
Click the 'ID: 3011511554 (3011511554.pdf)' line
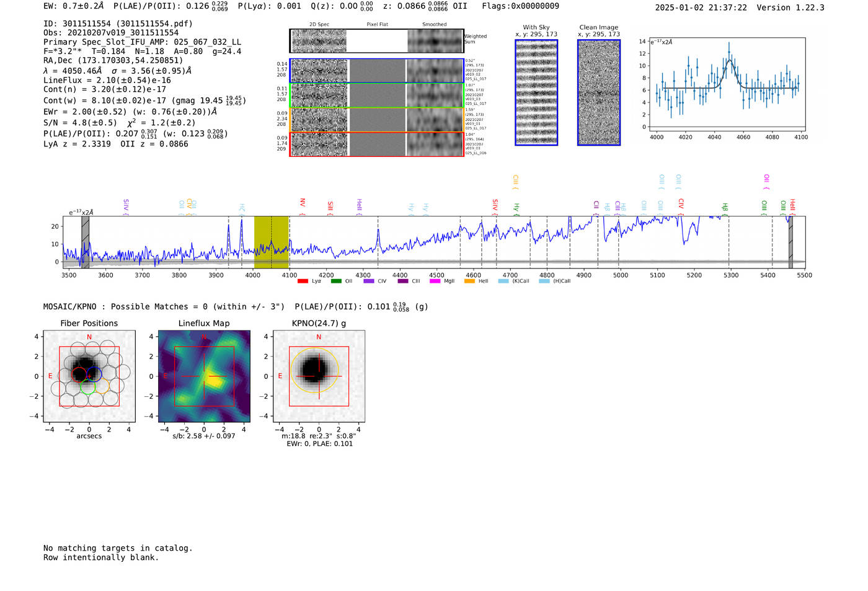coord(118,24)
